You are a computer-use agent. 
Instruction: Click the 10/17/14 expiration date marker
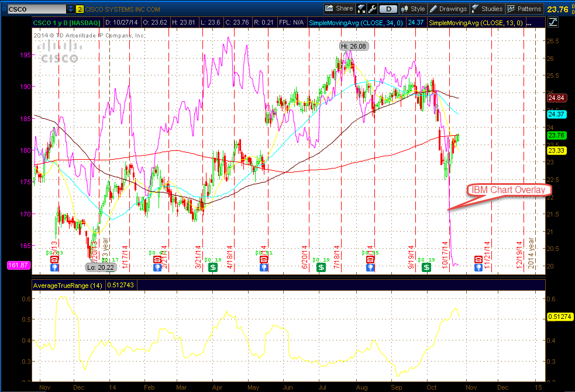(x=445, y=255)
